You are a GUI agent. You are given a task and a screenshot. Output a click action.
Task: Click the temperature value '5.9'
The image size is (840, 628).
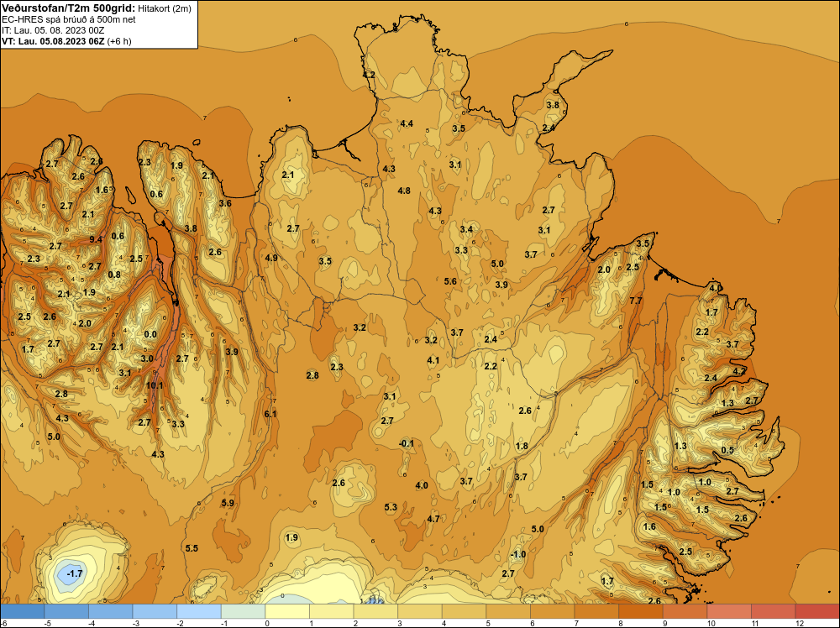[x=228, y=503]
